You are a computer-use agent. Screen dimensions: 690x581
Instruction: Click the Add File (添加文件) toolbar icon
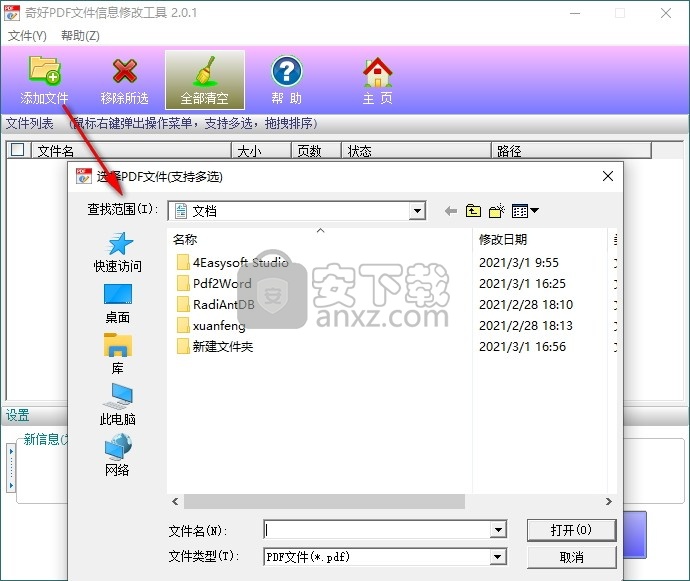point(44,70)
